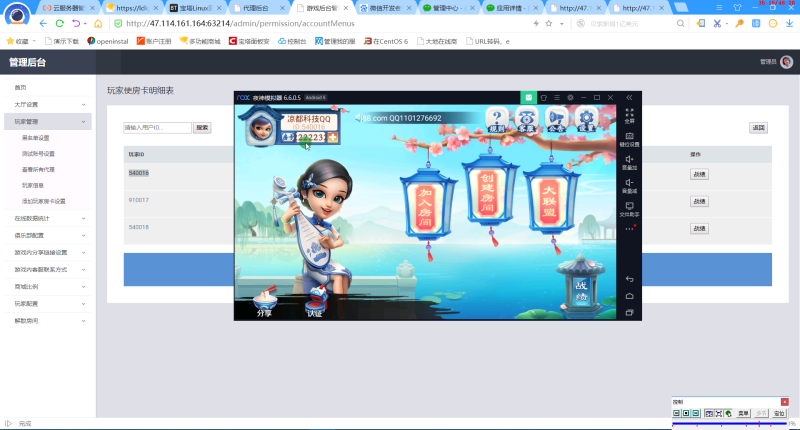Click the purple undo-close-tab arrow
The width and height of the screenshot is (800, 430).
pyautogui.click(x=76, y=23)
